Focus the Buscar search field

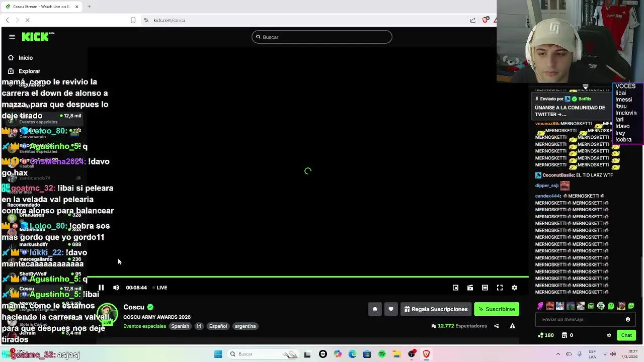tap(322, 37)
